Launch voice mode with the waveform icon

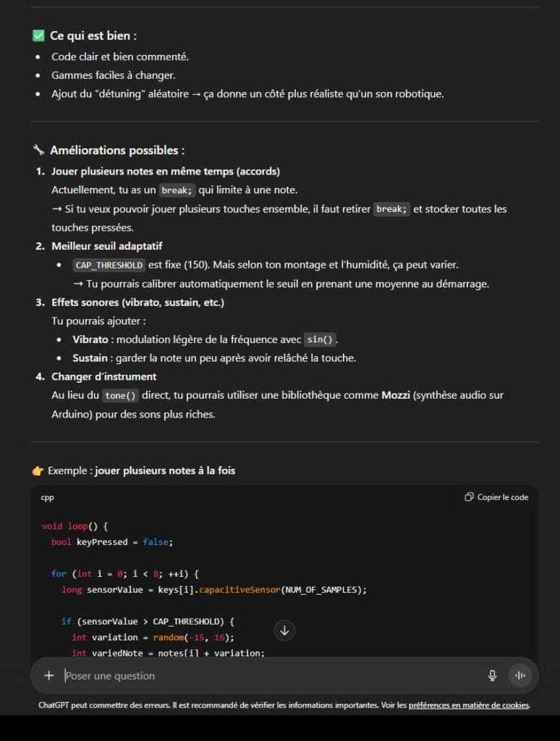519,676
